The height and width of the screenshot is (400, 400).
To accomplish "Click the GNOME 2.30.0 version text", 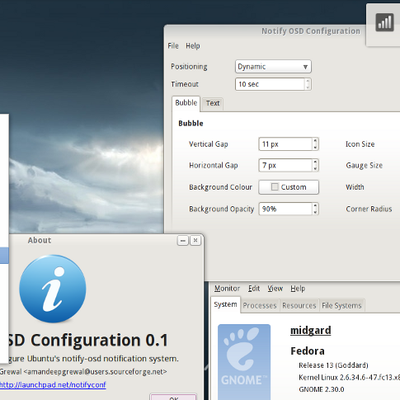I will [322, 389].
